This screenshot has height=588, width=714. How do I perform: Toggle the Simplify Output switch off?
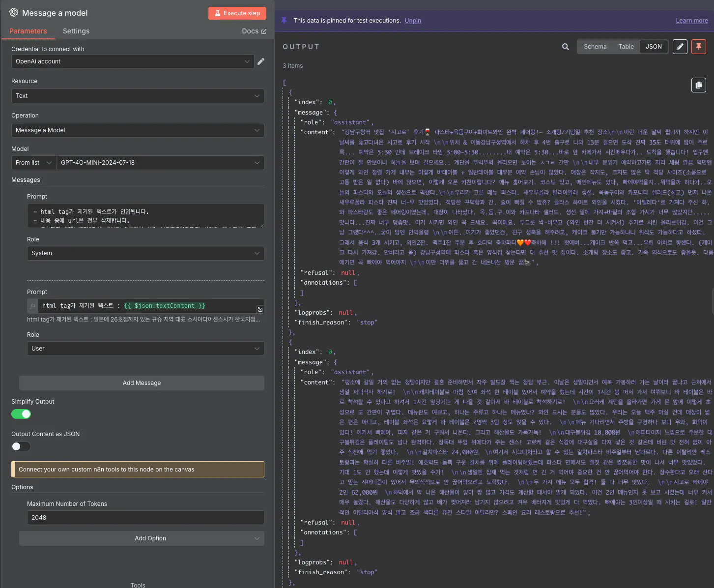[21, 414]
